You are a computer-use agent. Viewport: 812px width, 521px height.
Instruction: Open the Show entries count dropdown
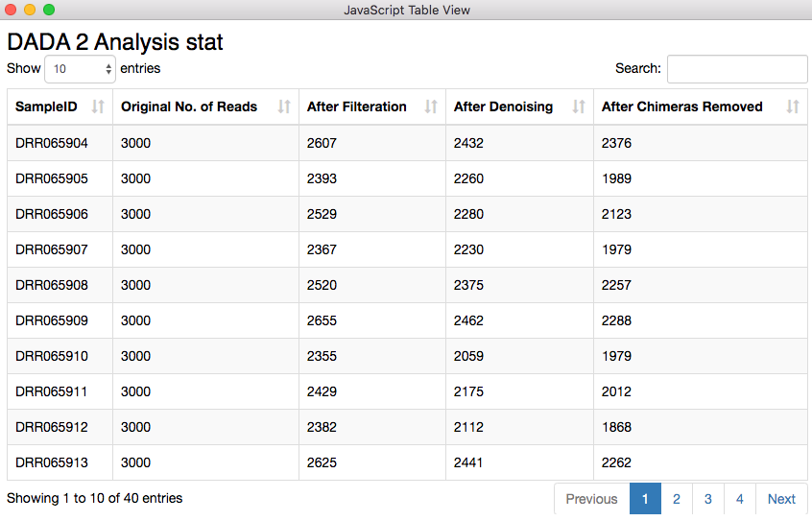pos(81,69)
